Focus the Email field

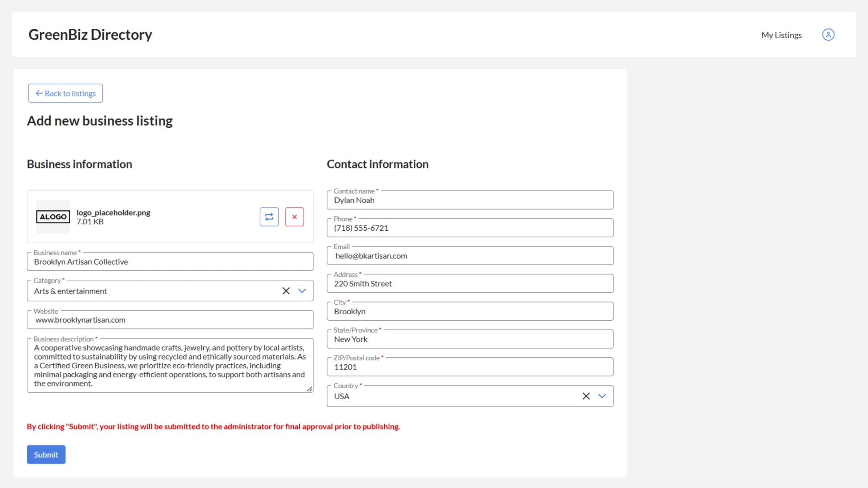click(x=470, y=255)
